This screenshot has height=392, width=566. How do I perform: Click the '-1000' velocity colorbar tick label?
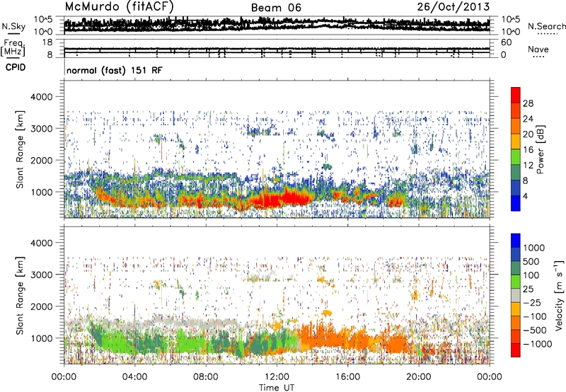[537, 344]
